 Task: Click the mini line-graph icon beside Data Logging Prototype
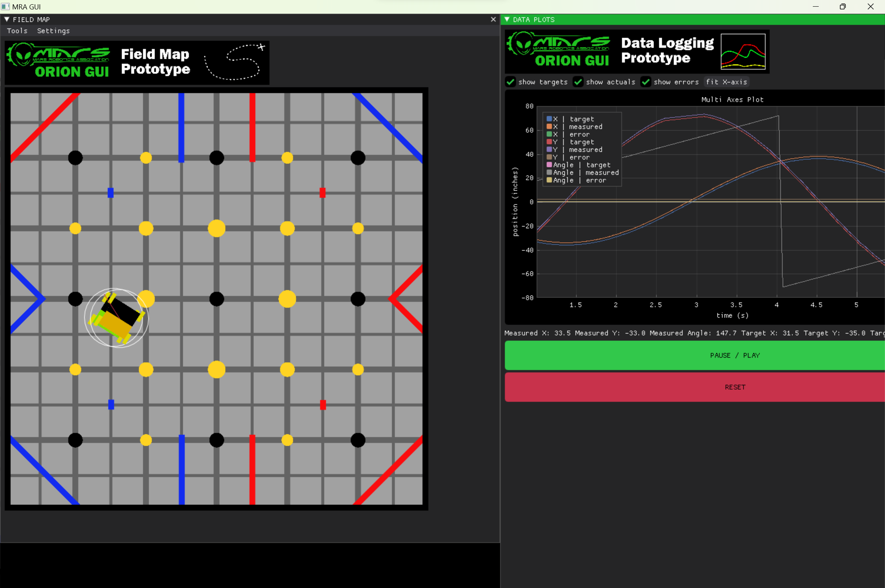coord(743,51)
